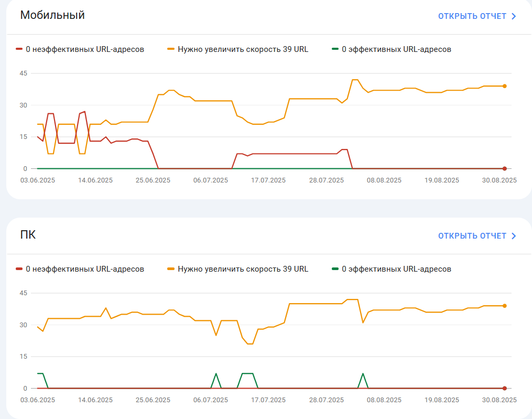Click the 19.08.2025 date label on the ПК chart
The height and width of the screenshot is (419, 532).
coord(442,400)
